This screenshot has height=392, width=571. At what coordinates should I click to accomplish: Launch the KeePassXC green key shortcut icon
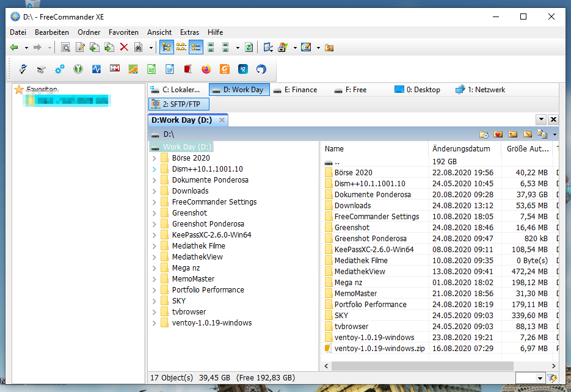[x=78, y=69]
